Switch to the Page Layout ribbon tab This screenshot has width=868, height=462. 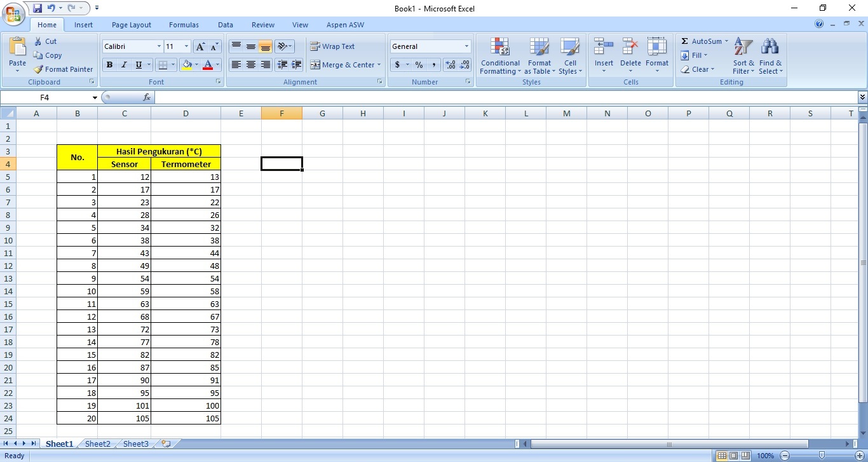[x=132, y=25]
